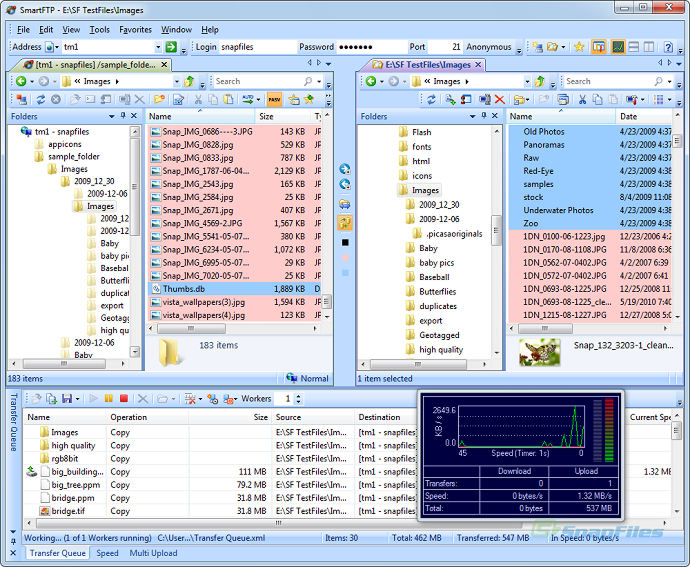
Task: Reconnect icon in remote pane toolbar
Action: coord(21,99)
